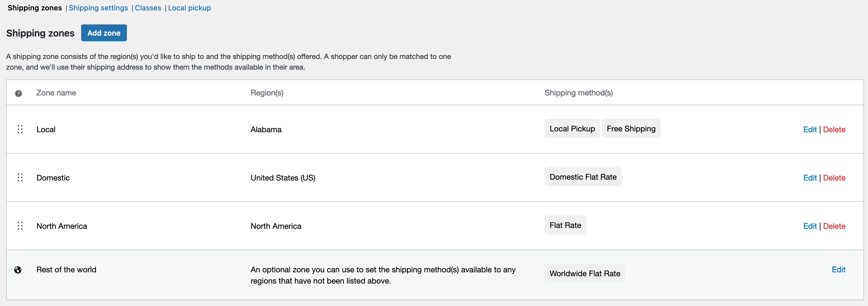Delete the Domestic shipping zone

[834, 178]
